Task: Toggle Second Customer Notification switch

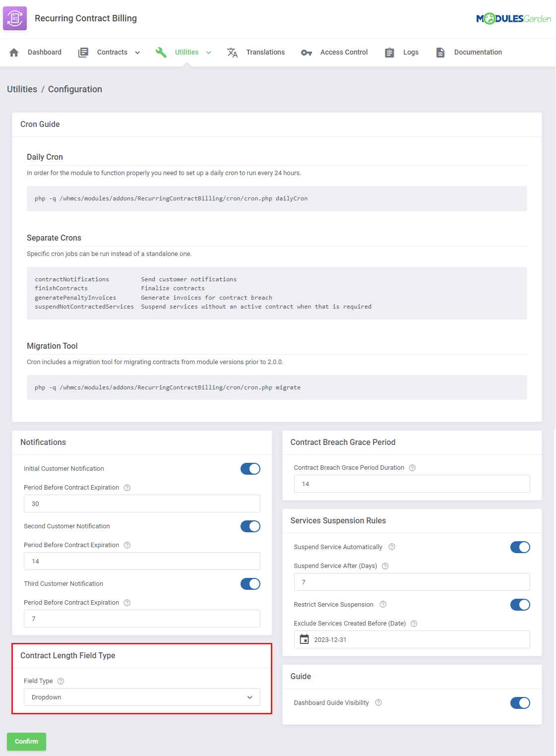Action: (250, 526)
